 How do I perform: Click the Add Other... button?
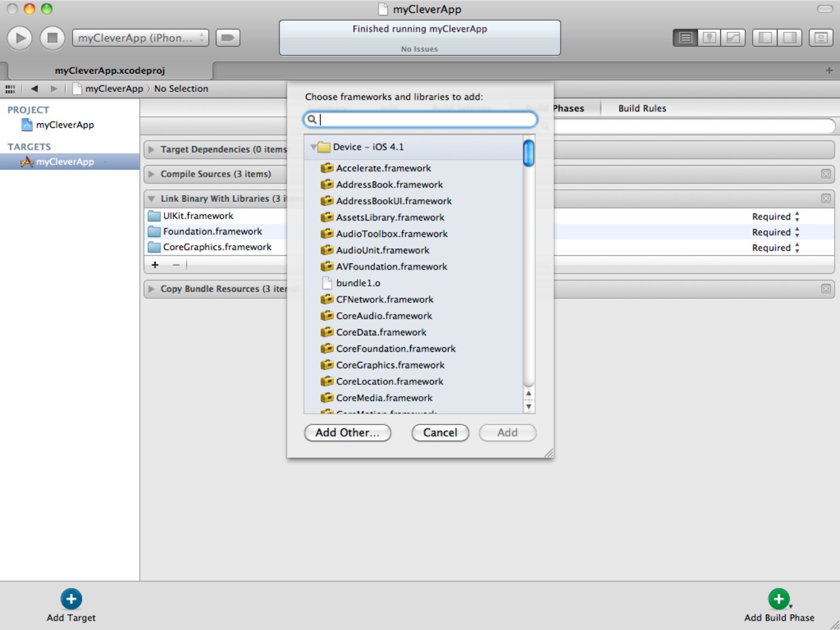coord(347,433)
